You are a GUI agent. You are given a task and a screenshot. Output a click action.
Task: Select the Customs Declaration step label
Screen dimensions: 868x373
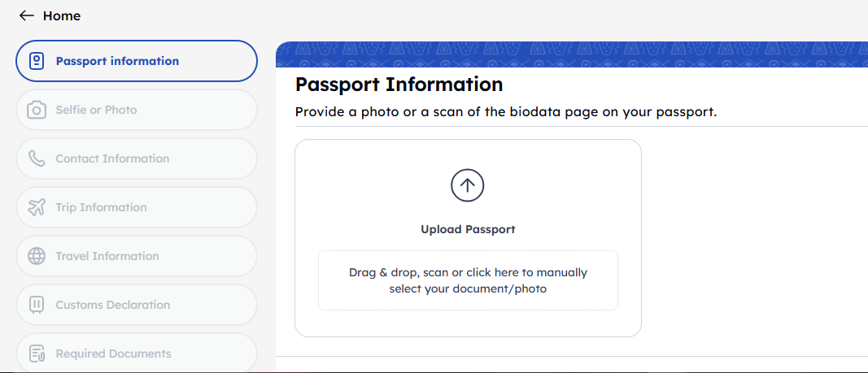(x=113, y=305)
